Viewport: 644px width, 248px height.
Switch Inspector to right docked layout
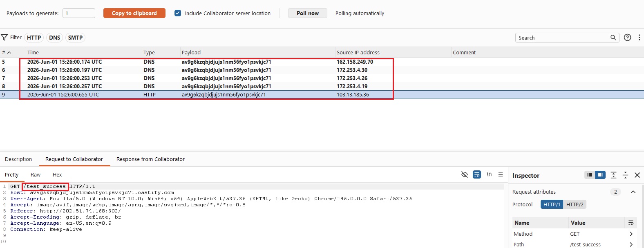(600, 175)
